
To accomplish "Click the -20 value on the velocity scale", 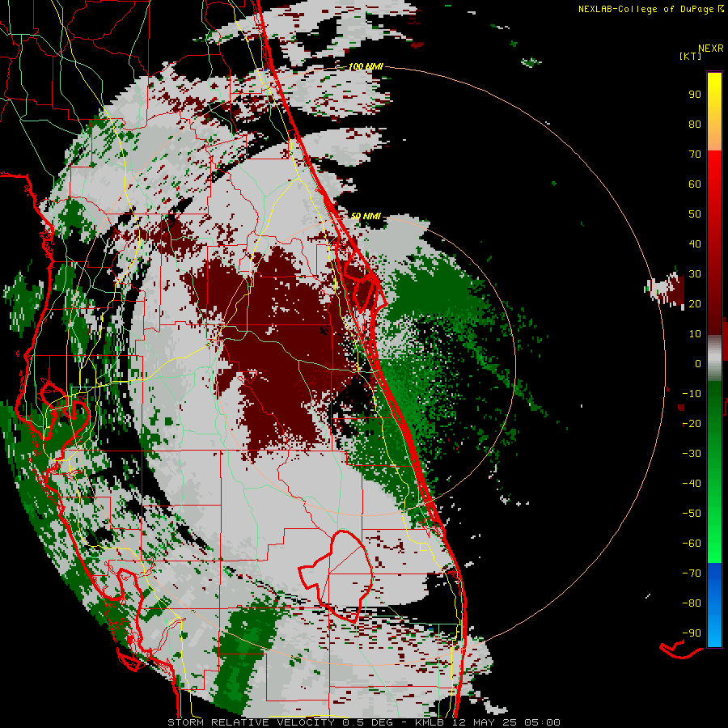I will tap(692, 423).
